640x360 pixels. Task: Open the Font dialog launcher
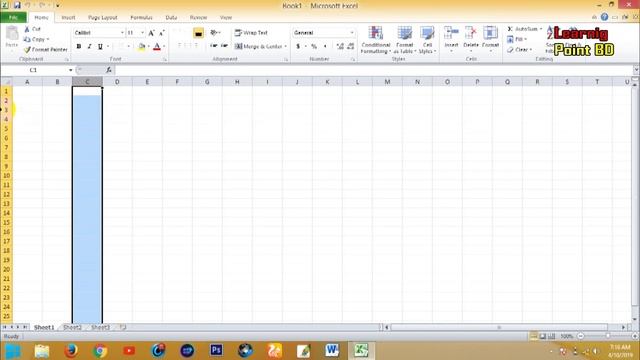165,60
